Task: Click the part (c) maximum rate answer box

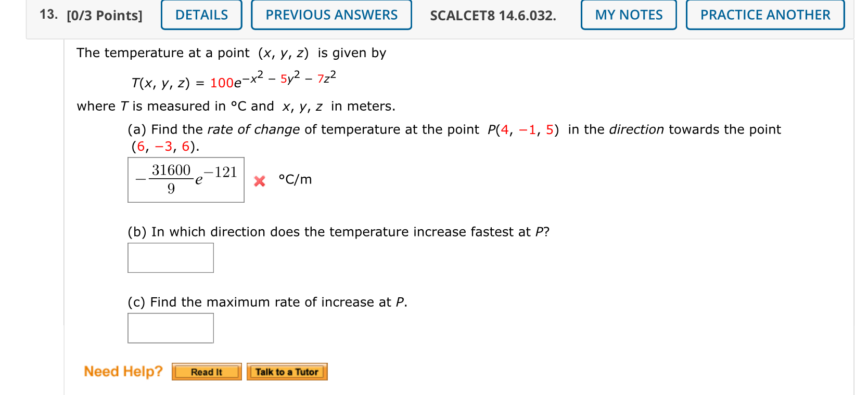Action: 171,328
